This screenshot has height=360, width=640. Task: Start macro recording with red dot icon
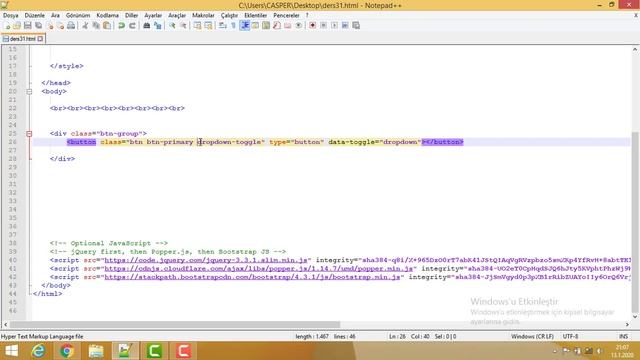click(x=313, y=26)
